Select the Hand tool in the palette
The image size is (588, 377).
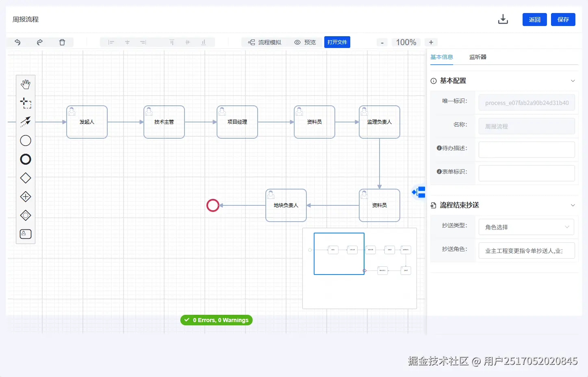click(x=26, y=84)
